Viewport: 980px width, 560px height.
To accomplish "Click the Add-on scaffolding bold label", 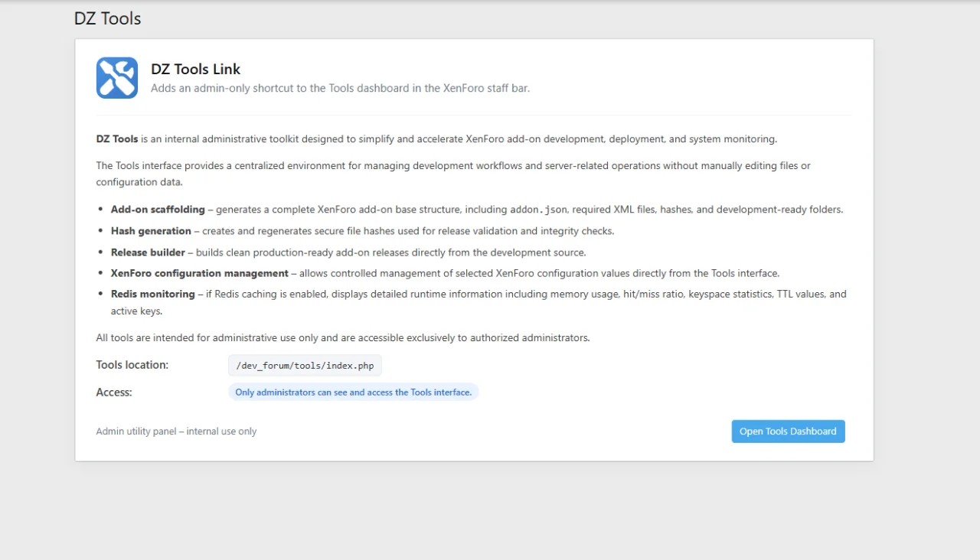I will click(x=158, y=210).
